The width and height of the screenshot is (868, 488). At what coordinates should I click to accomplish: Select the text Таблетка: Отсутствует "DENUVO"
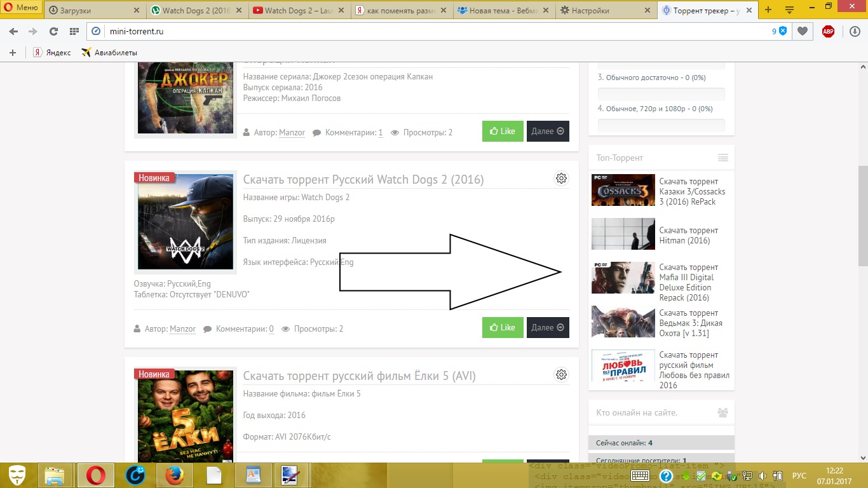click(192, 294)
